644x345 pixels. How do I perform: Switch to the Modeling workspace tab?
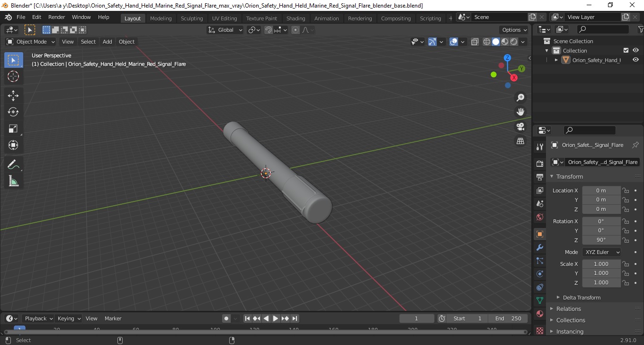tap(161, 18)
